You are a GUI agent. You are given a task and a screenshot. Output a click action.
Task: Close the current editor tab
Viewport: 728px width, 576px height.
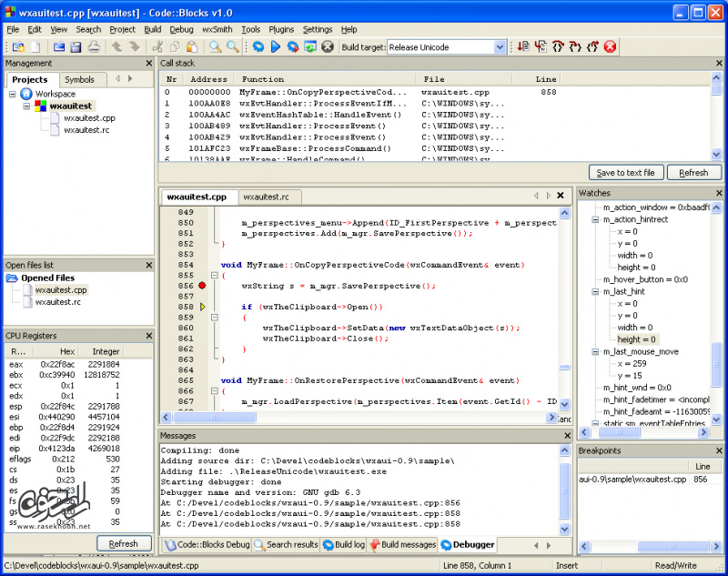[x=561, y=196]
